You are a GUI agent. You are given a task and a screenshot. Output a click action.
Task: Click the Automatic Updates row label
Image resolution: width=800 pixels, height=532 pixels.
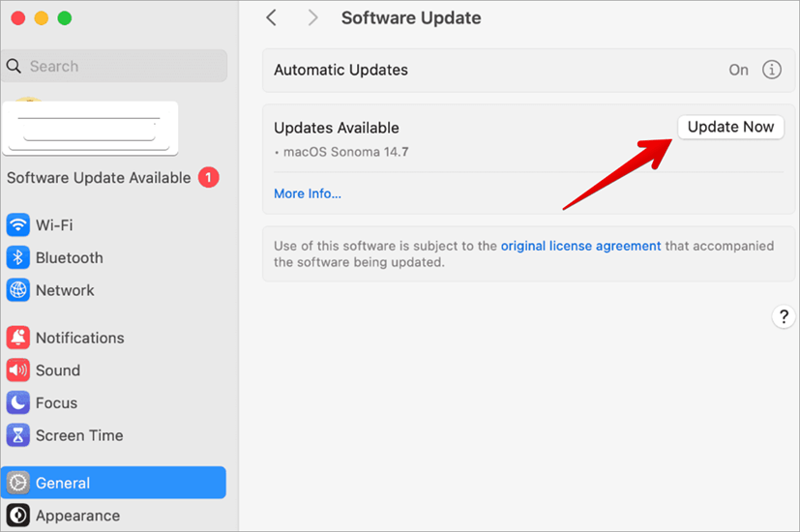click(341, 70)
